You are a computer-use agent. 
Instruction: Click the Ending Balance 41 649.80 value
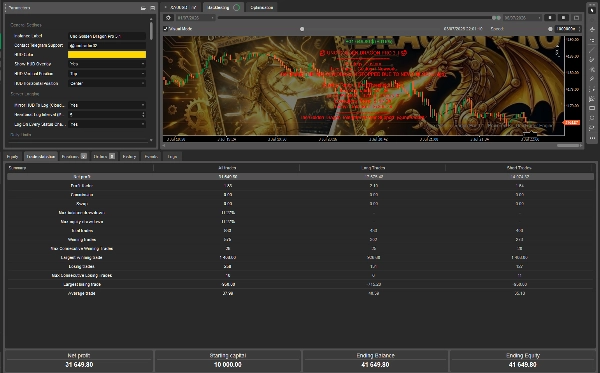pyautogui.click(x=375, y=365)
